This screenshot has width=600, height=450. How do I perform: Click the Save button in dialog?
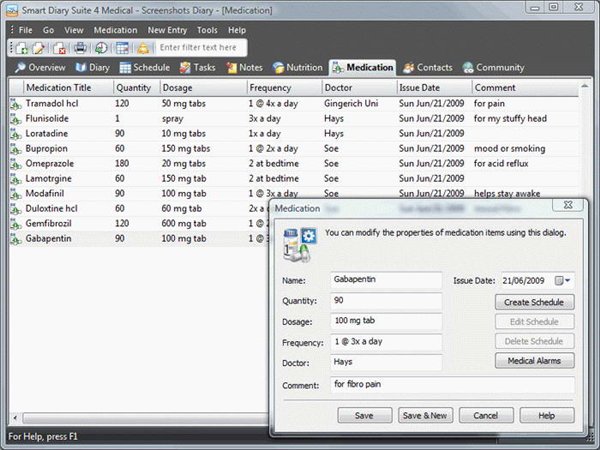[364, 416]
